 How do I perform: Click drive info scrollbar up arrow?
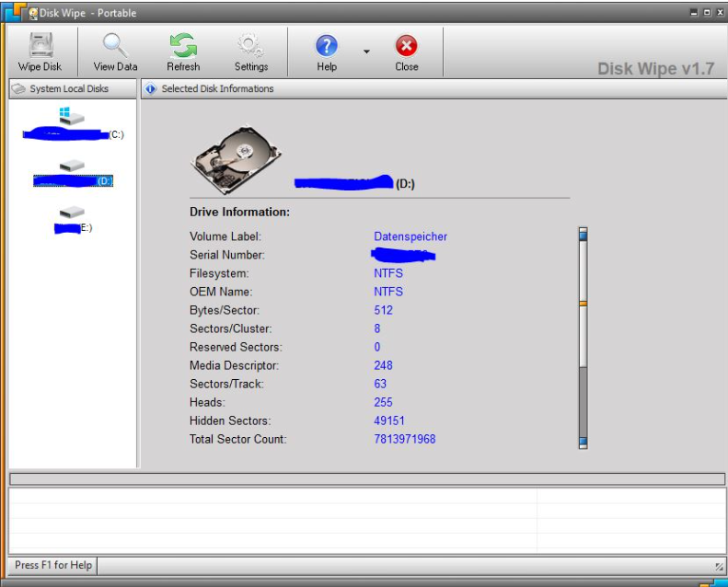point(584,235)
